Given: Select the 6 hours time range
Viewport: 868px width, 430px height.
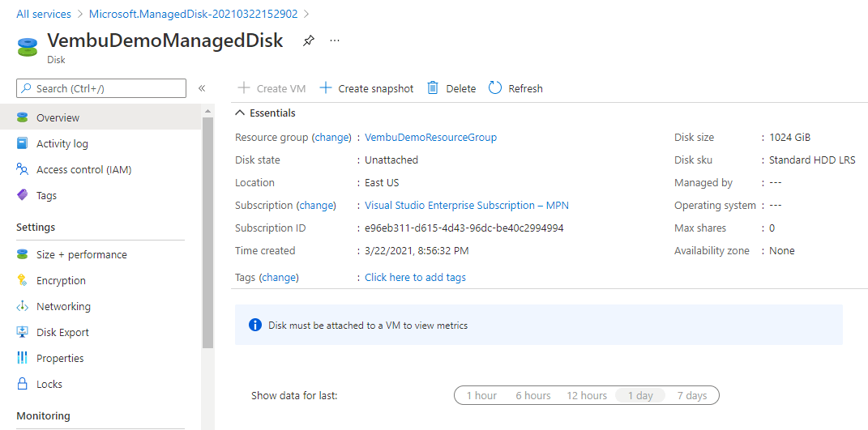Looking at the screenshot, I should click(x=533, y=396).
